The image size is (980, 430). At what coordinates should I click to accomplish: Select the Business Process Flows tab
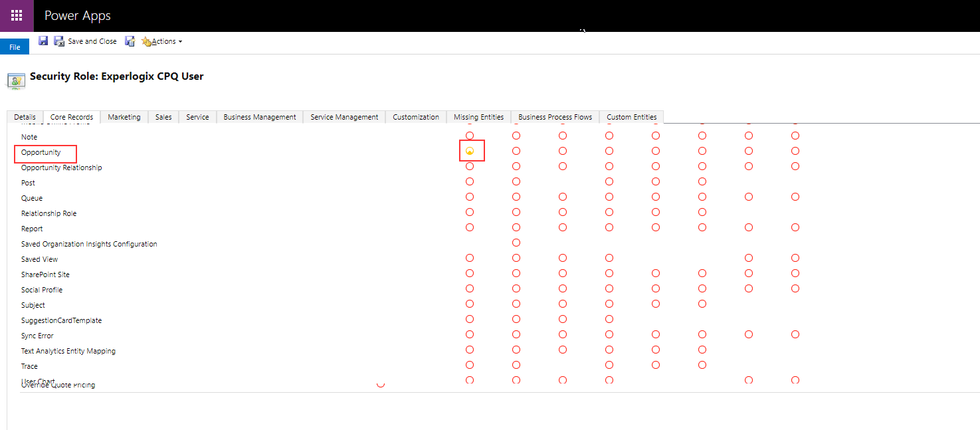click(555, 117)
